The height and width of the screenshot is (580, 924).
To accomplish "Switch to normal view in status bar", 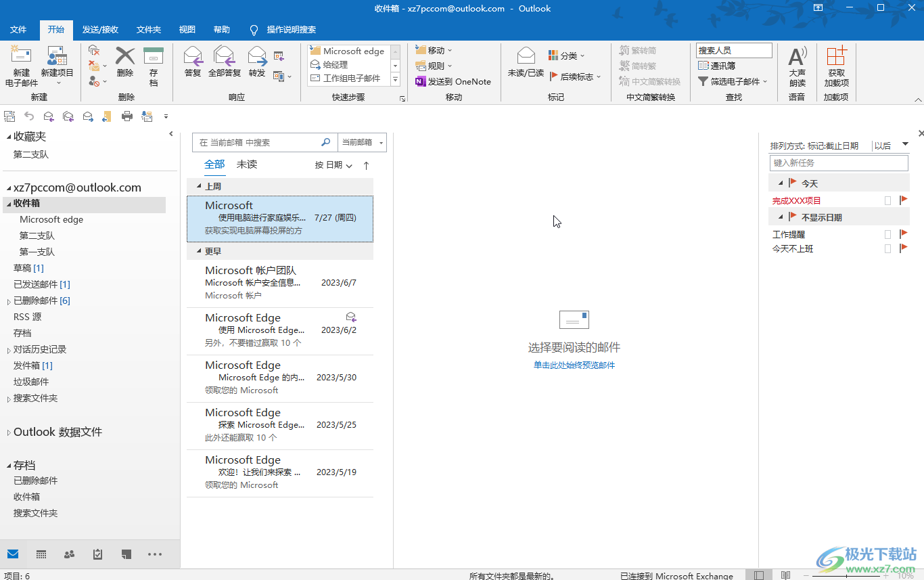I will (x=759, y=575).
